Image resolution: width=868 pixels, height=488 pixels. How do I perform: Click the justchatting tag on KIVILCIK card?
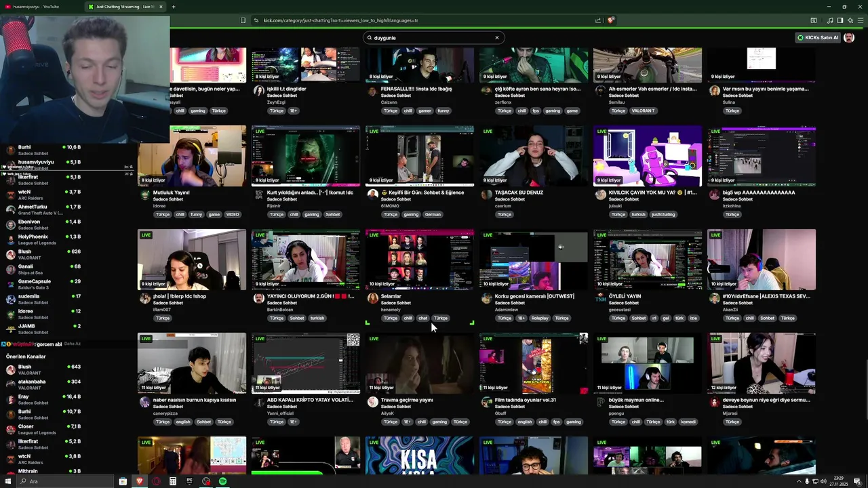click(663, 214)
